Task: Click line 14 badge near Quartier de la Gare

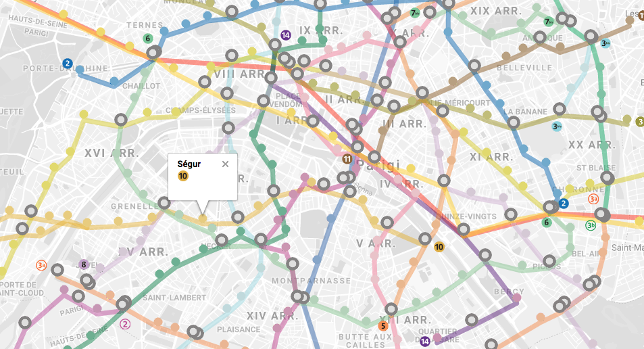Action: (424, 341)
